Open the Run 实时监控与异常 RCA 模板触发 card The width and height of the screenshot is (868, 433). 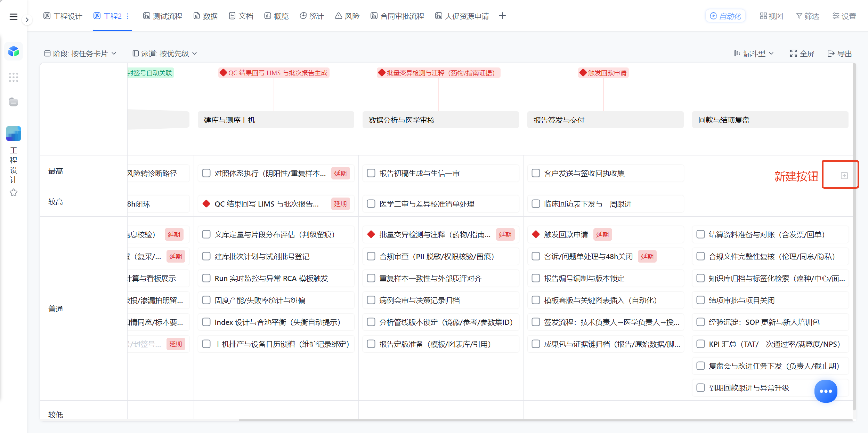pyautogui.click(x=276, y=278)
